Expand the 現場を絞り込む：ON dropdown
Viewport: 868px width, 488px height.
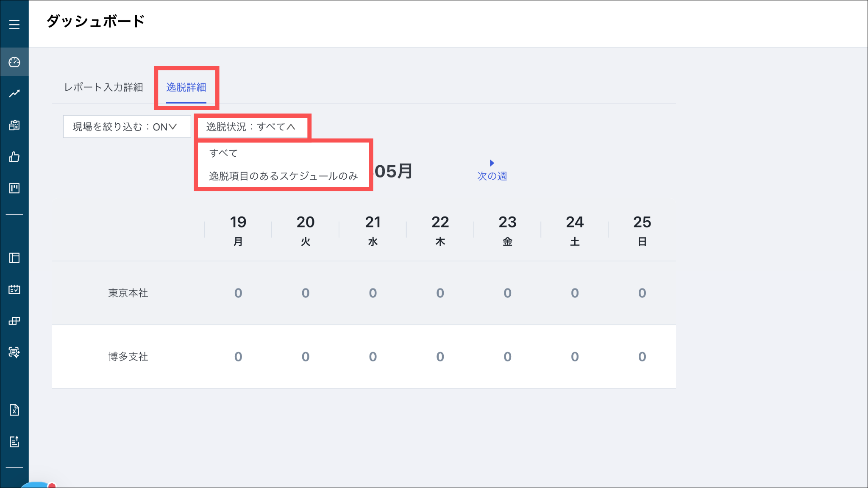[127, 127]
